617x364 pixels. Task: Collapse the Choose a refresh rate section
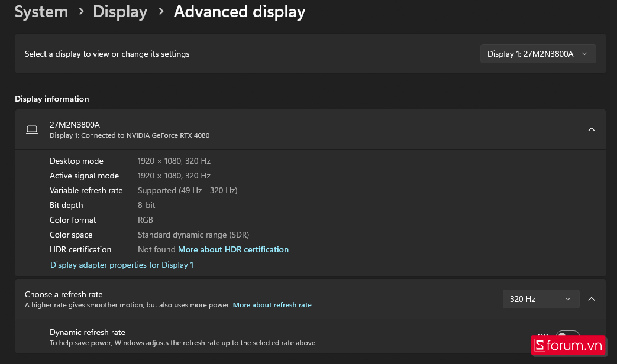coord(591,299)
